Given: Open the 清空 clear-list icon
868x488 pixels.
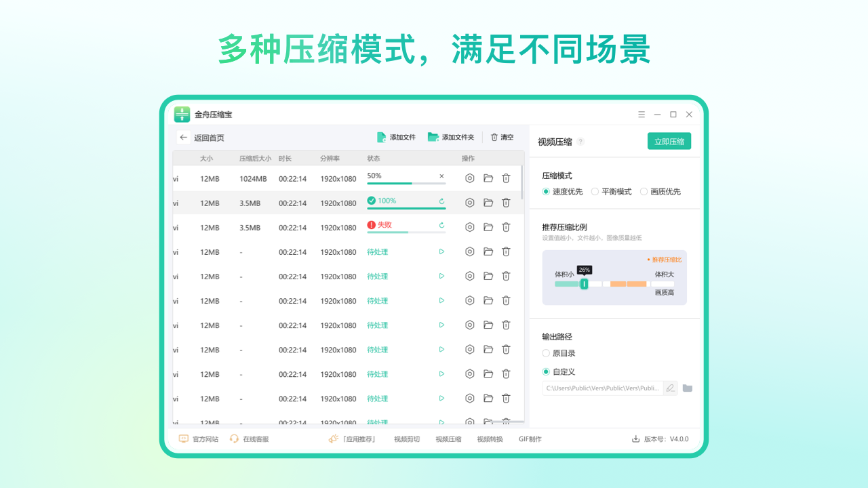Looking at the screenshot, I should (x=494, y=137).
